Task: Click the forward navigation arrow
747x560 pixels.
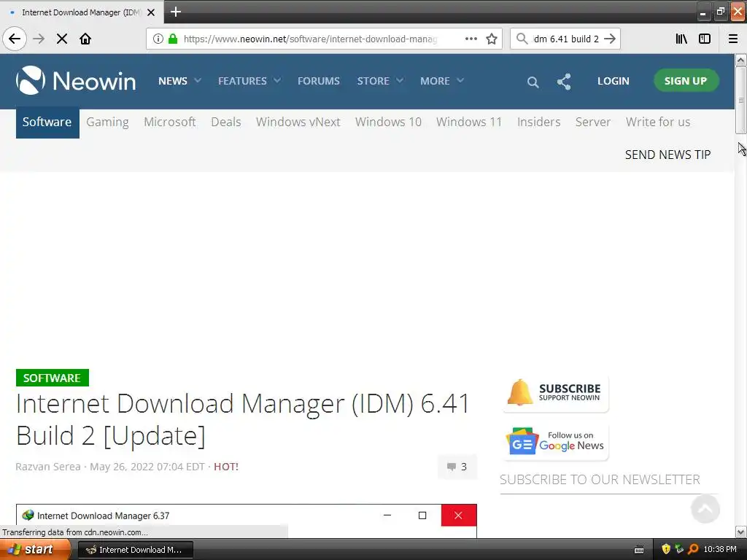Action: (x=39, y=39)
